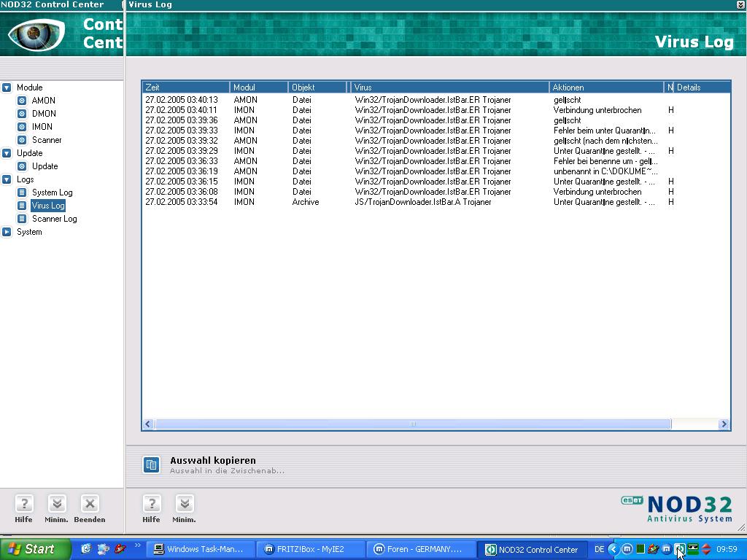Open the Windows Start menu

tap(34, 549)
